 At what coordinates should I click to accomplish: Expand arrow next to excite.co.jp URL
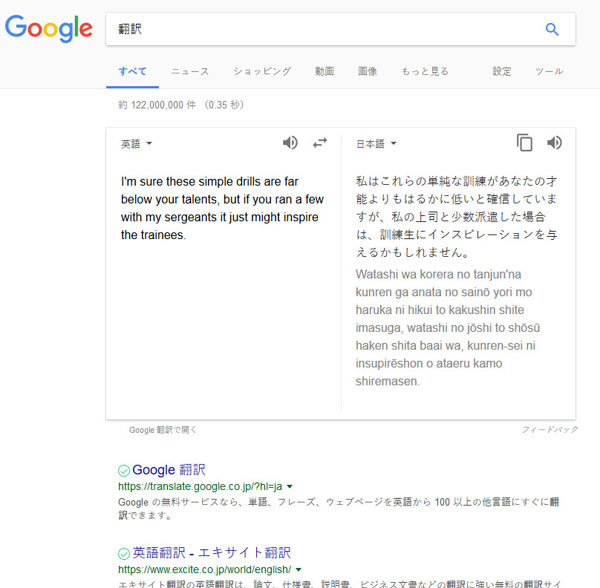click(298, 570)
